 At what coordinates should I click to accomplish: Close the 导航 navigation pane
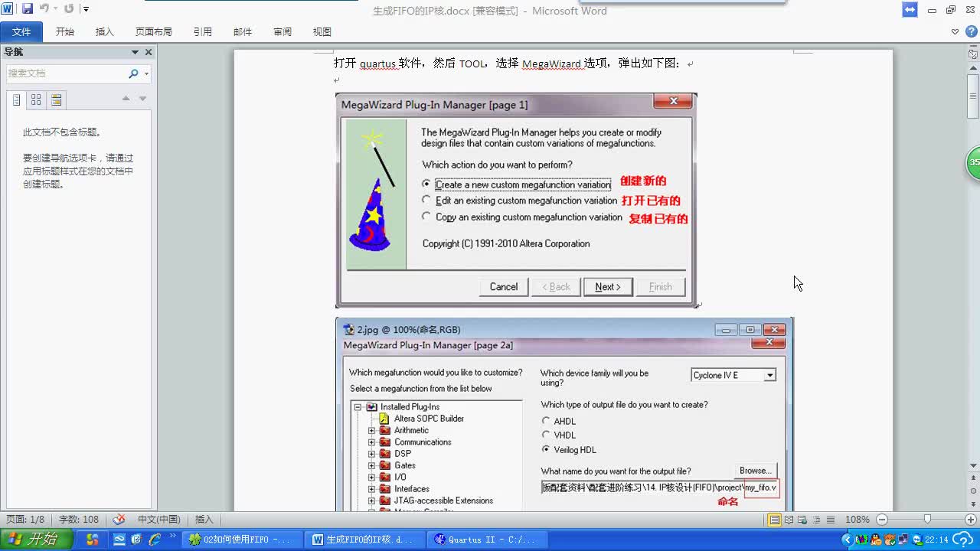pyautogui.click(x=149, y=52)
